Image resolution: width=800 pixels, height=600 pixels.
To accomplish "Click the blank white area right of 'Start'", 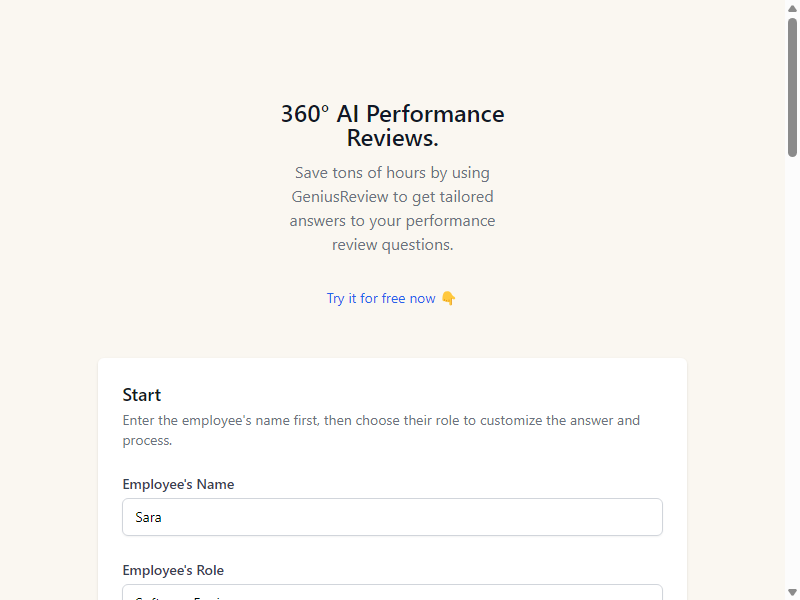I will [x=408, y=395].
